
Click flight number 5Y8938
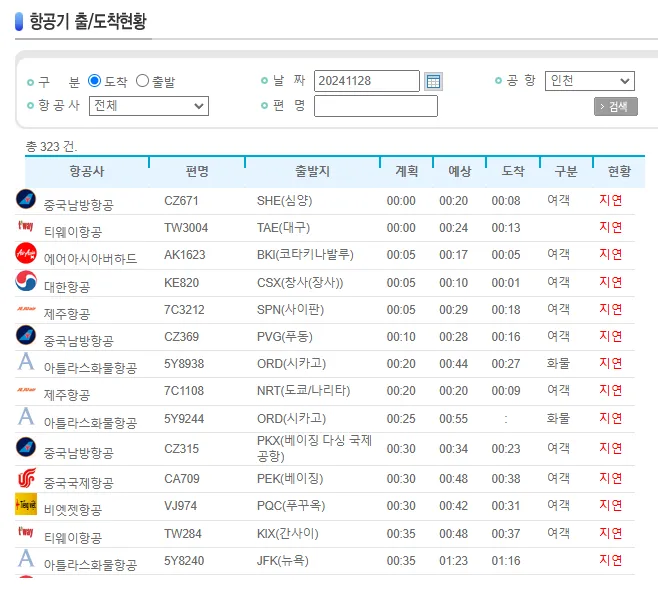tap(184, 363)
